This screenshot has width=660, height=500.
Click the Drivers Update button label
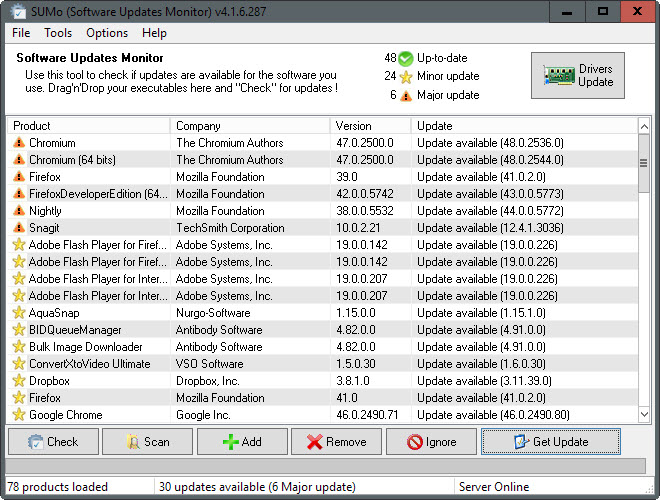pyautogui.click(x=596, y=75)
